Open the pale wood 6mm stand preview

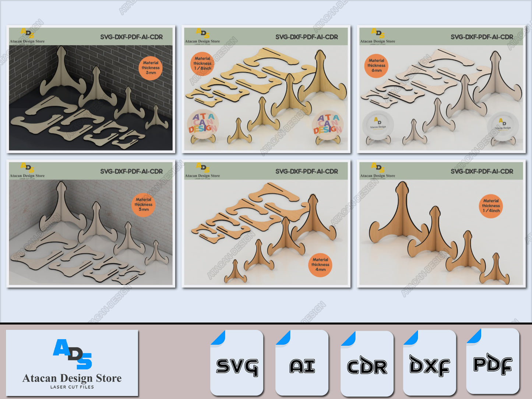[x=441, y=89]
